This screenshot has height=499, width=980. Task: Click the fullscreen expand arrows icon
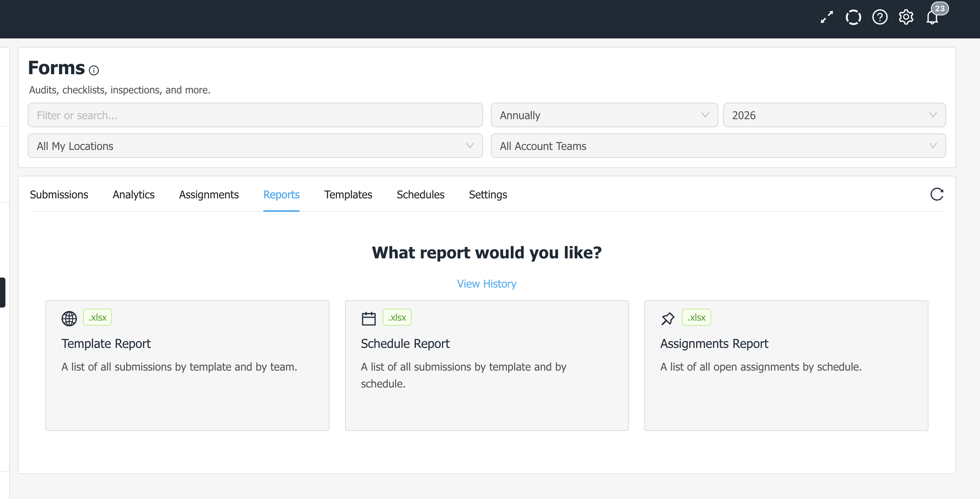pyautogui.click(x=827, y=17)
